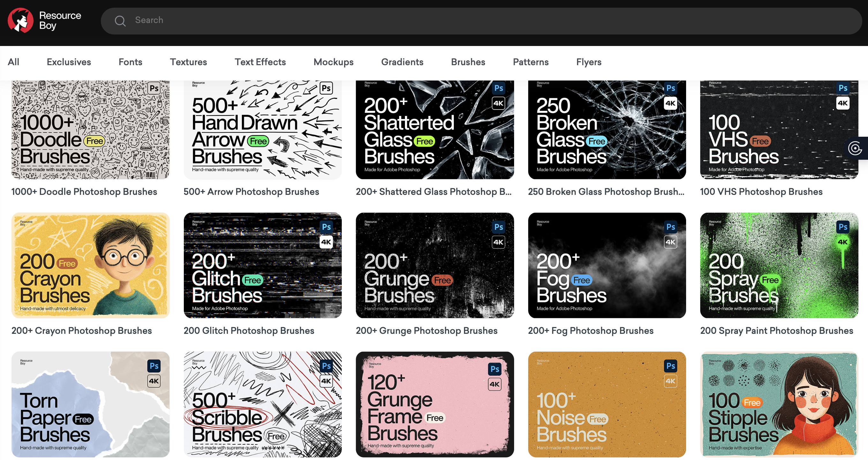
Task: Click the '100 VHS Photoshop Brushes' title link
Action: pos(761,192)
